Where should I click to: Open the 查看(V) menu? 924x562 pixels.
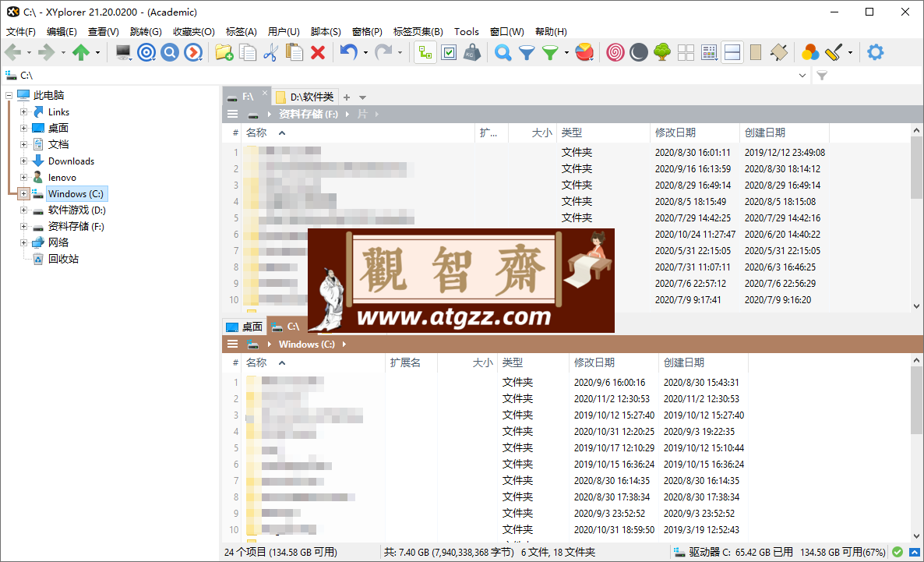[103, 32]
